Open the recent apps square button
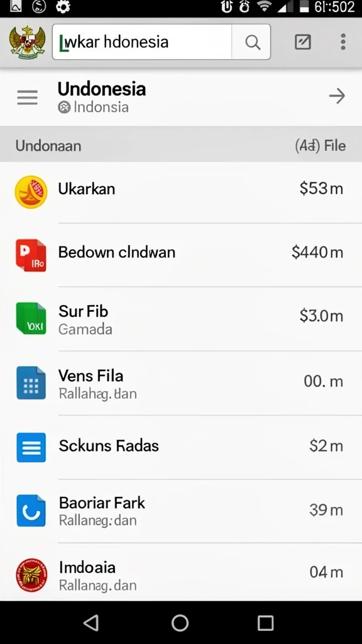362x644 pixels. coord(266,623)
